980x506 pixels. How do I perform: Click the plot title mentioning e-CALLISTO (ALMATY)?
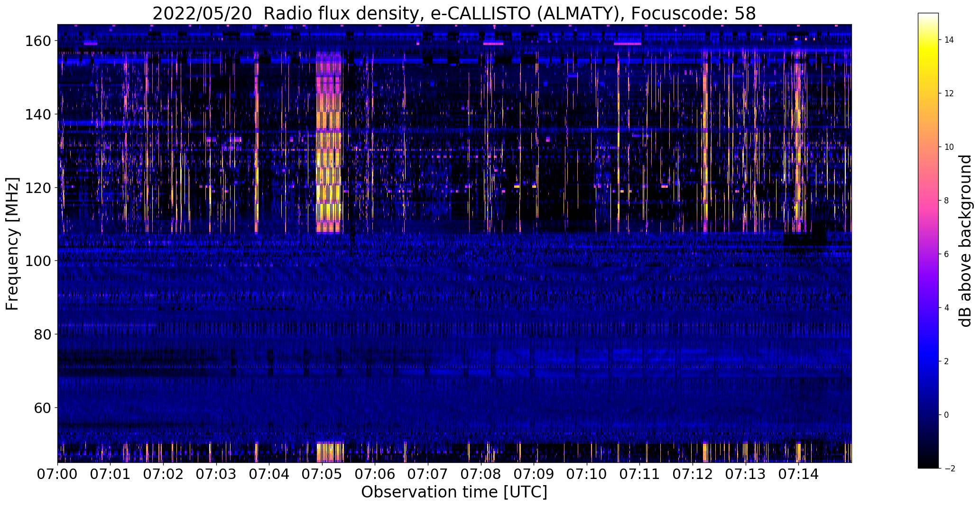(454, 13)
